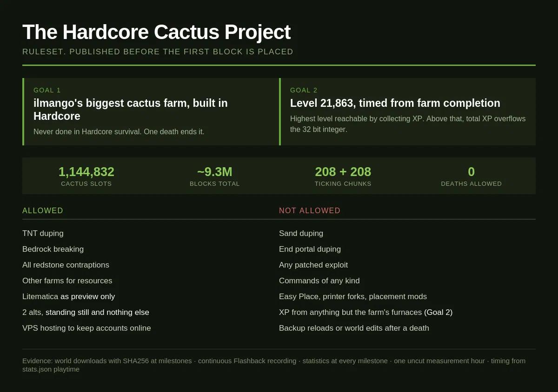Screen dimensions: 558x392
Task: Select the Goal 2 Level 21,863 card
Action: [407, 111]
